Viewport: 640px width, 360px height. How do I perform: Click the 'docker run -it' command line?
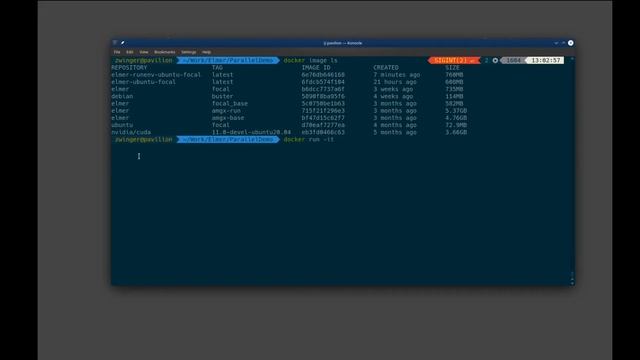coord(309,140)
